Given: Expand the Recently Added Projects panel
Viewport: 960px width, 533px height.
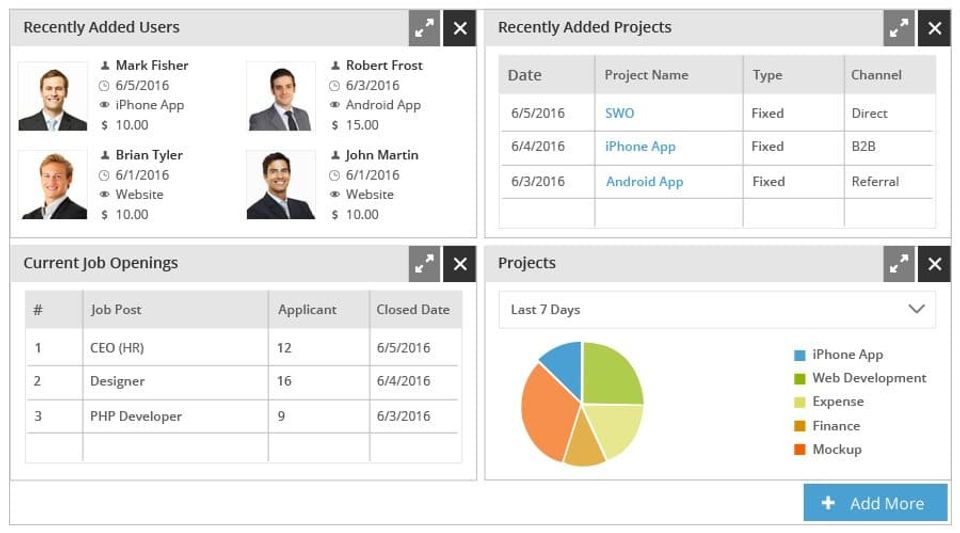Looking at the screenshot, I should [900, 28].
